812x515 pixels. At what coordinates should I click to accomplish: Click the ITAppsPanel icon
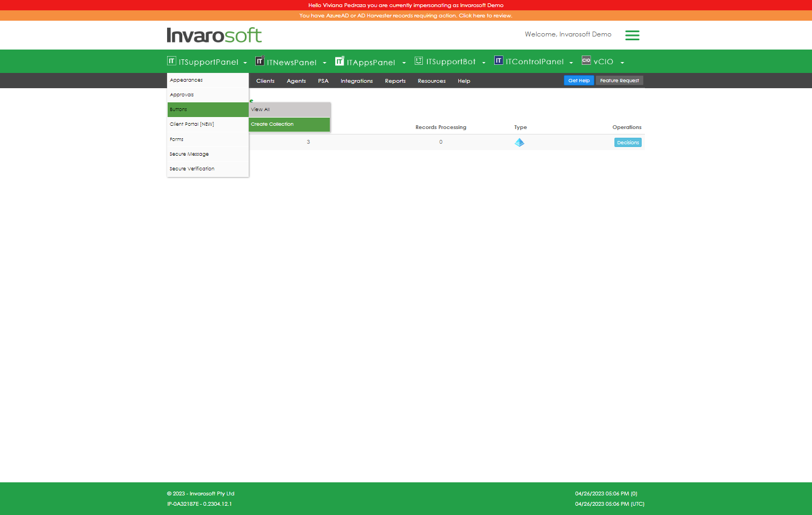click(340, 60)
